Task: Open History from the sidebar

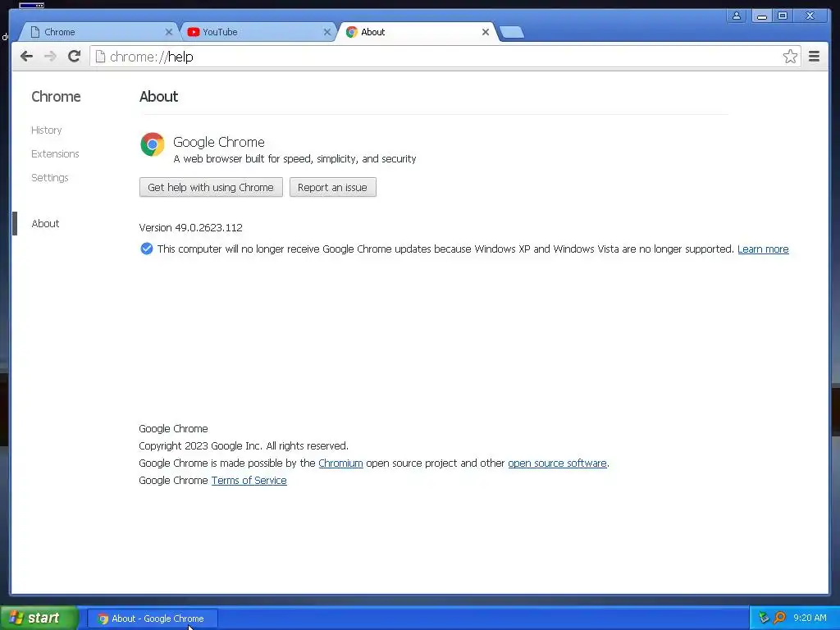Action: pyautogui.click(x=47, y=130)
